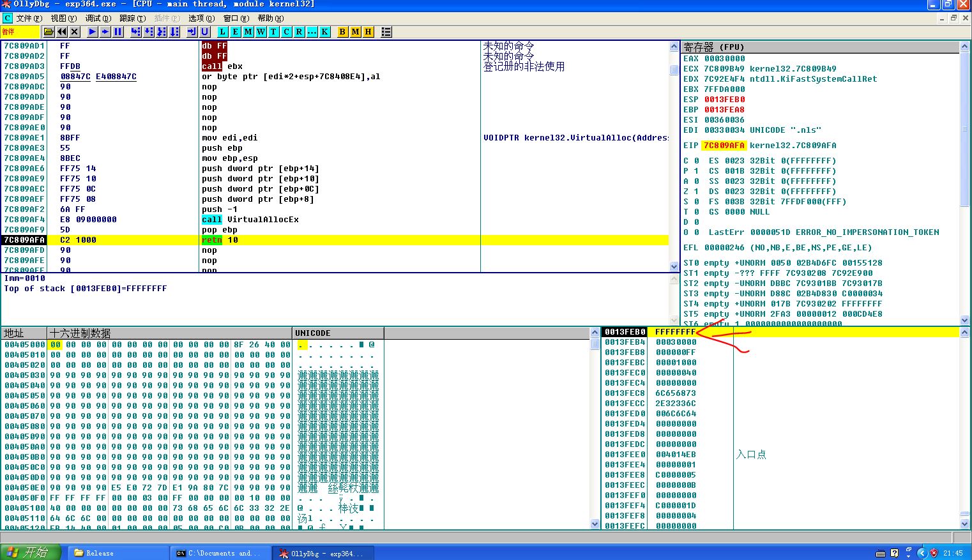Click stack pane scroll up arrow
The height and width of the screenshot is (560, 972).
[965, 332]
